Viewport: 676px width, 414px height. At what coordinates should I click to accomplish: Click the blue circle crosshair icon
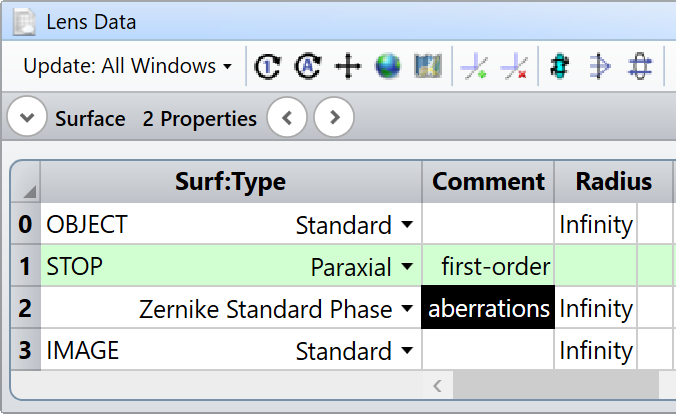(x=640, y=67)
